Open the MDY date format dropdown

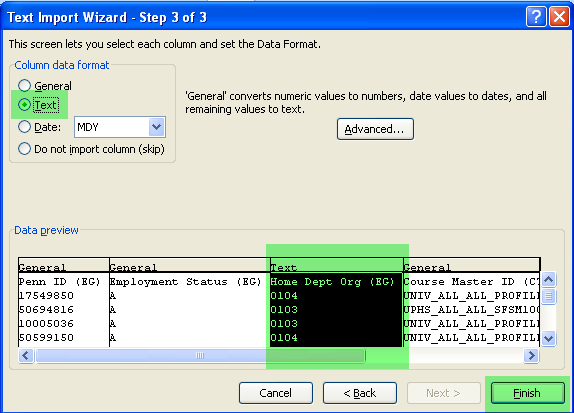(157, 127)
